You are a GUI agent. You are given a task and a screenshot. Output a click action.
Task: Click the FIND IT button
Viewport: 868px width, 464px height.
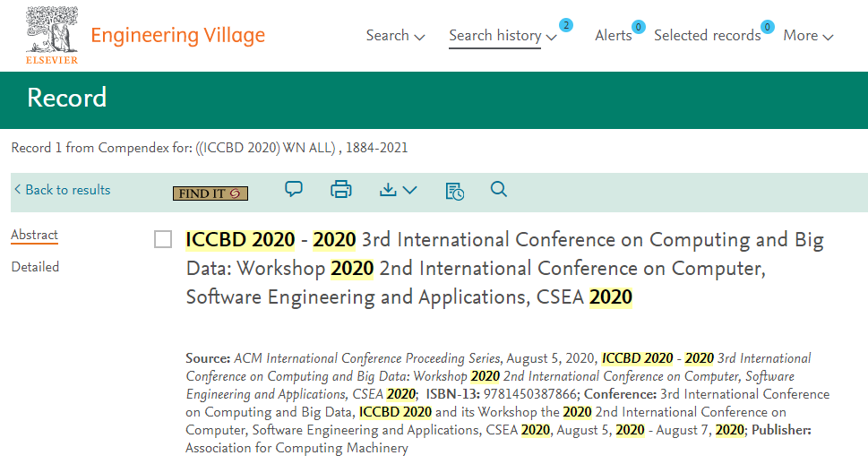click(x=211, y=193)
